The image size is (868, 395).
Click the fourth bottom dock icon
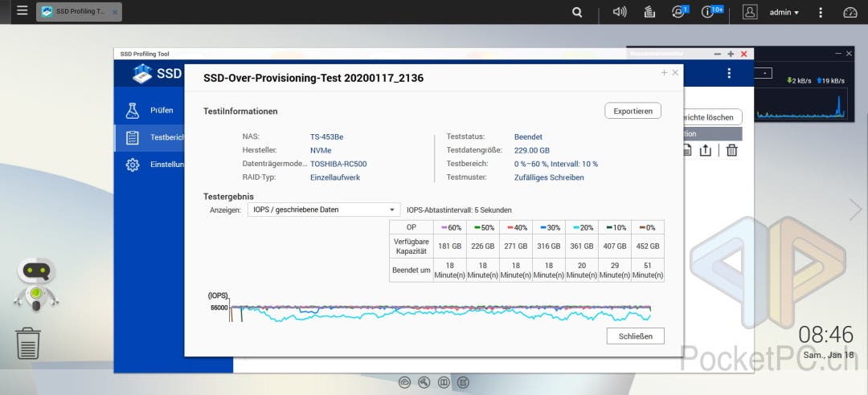464,382
